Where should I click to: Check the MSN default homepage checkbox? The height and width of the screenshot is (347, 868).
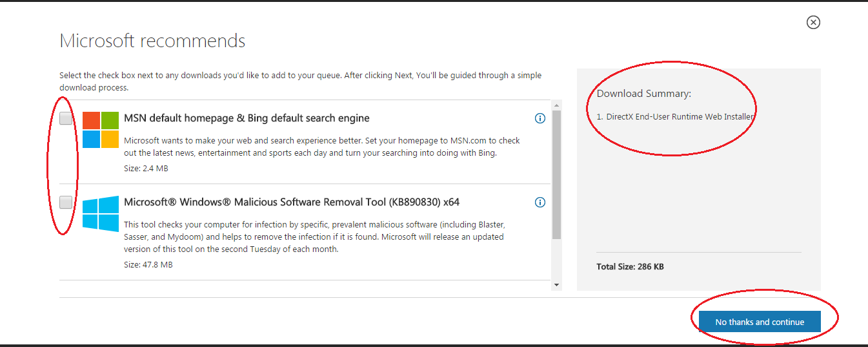point(66,118)
